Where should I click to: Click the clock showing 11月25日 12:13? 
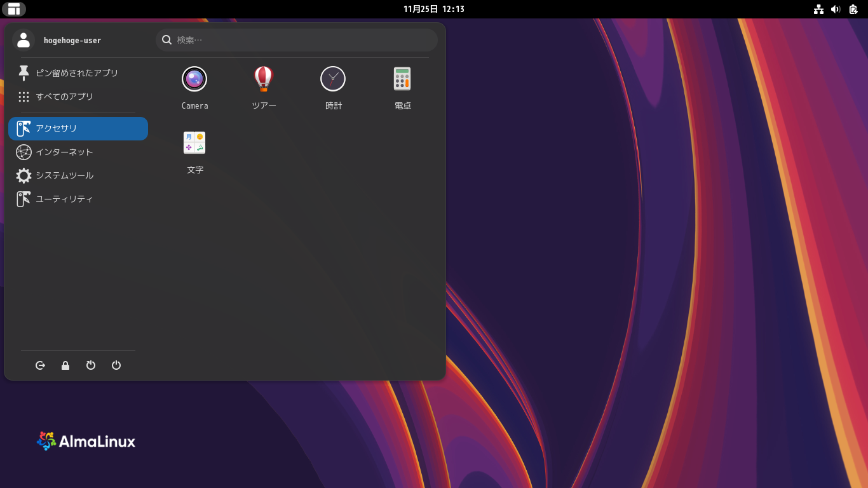pos(434,9)
